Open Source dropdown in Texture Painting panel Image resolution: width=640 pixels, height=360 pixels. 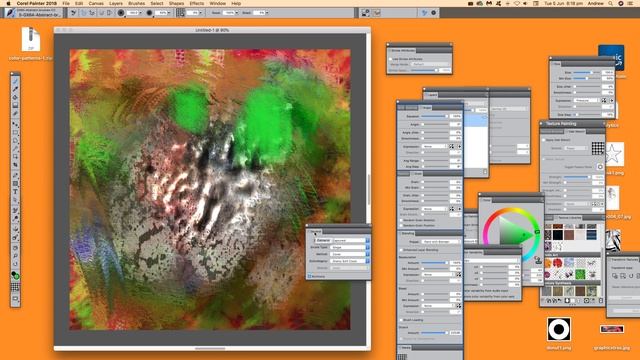(576, 148)
